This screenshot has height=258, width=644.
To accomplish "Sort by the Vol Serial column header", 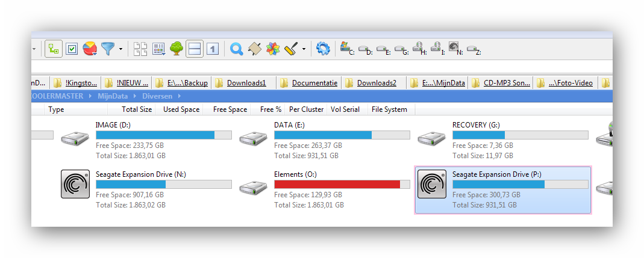I will 348,109.
